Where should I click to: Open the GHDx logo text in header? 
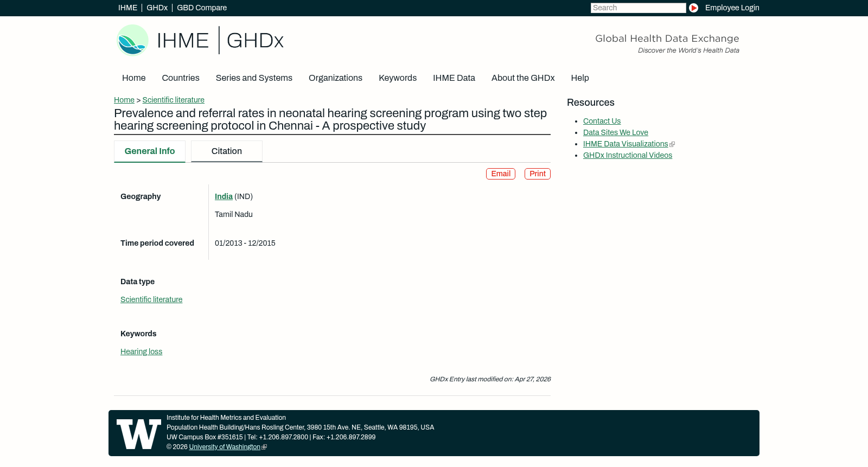(255, 41)
